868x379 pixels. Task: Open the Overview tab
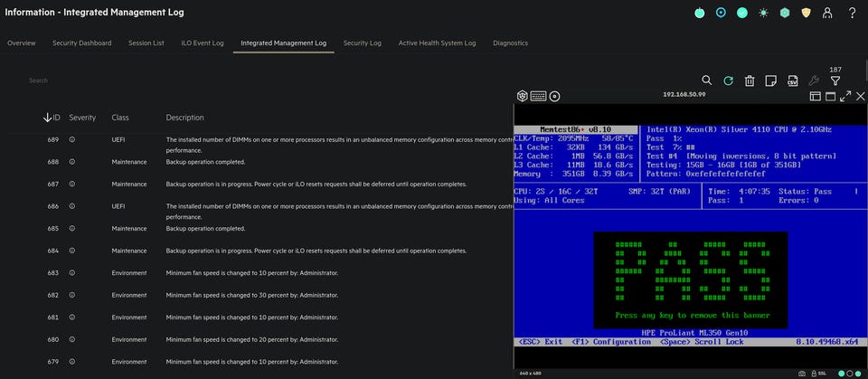click(22, 43)
